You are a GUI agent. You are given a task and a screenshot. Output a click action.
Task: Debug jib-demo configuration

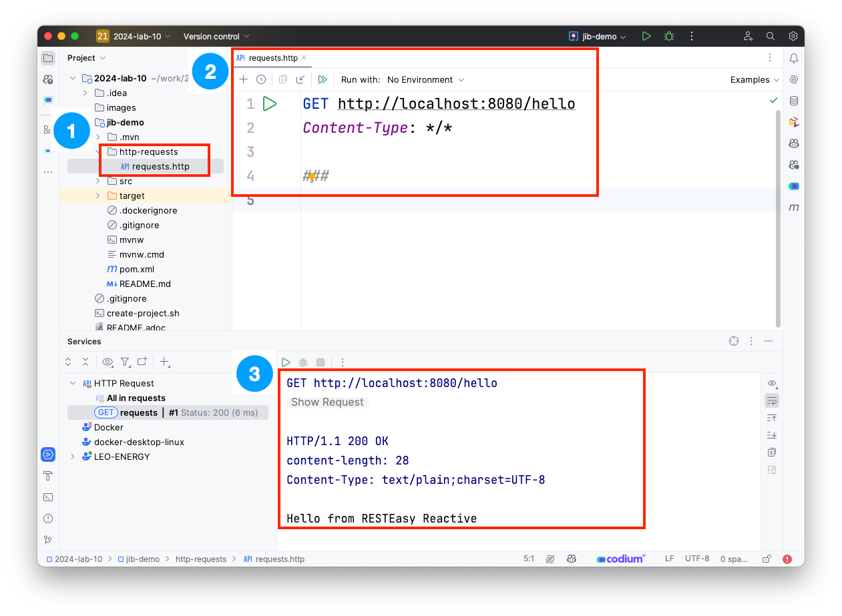(668, 37)
